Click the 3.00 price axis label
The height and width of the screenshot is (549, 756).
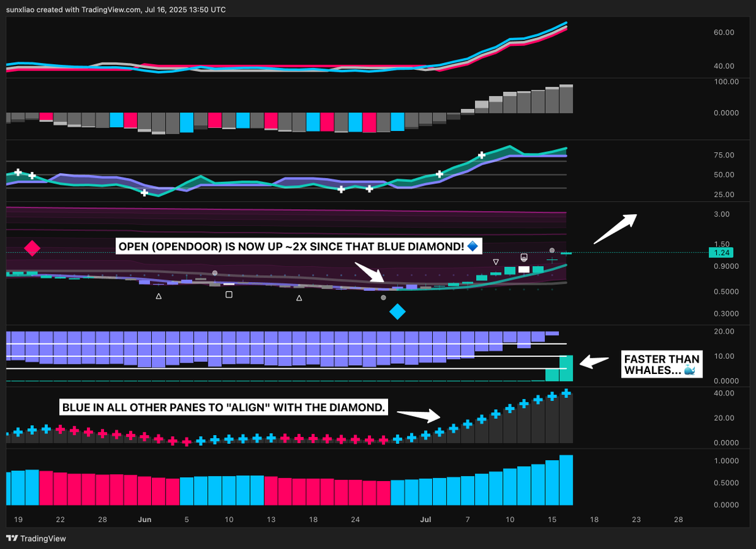(721, 215)
